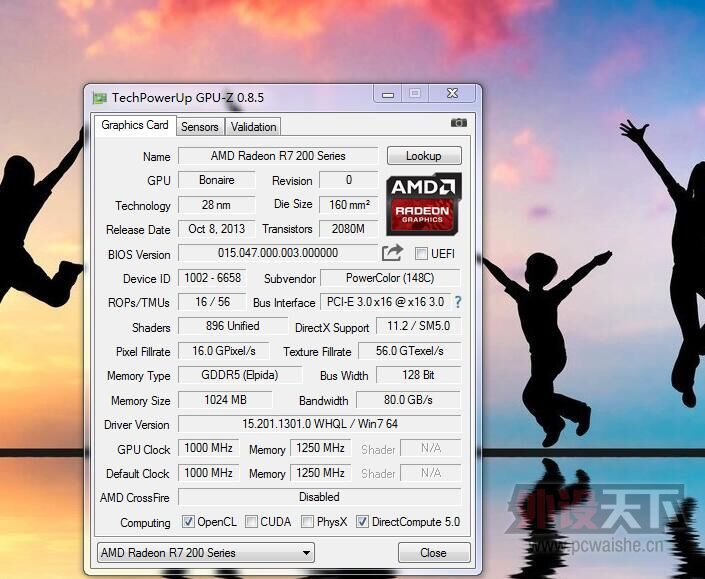705x579 pixels.
Task: Toggle the PhysX checkbox
Action: [x=308, y=522]
